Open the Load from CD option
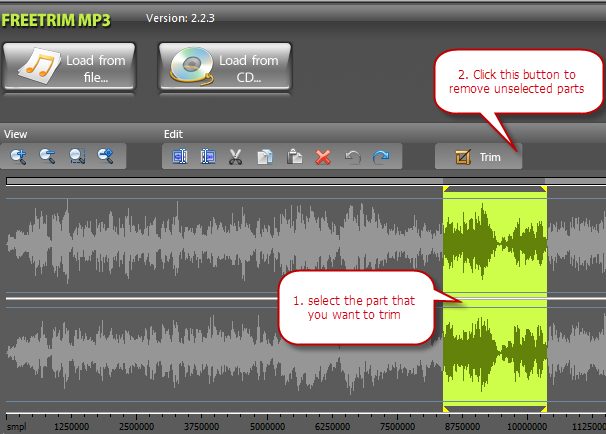Image resolution: width=606 pixels, height=434 pixels. [225, 66]
